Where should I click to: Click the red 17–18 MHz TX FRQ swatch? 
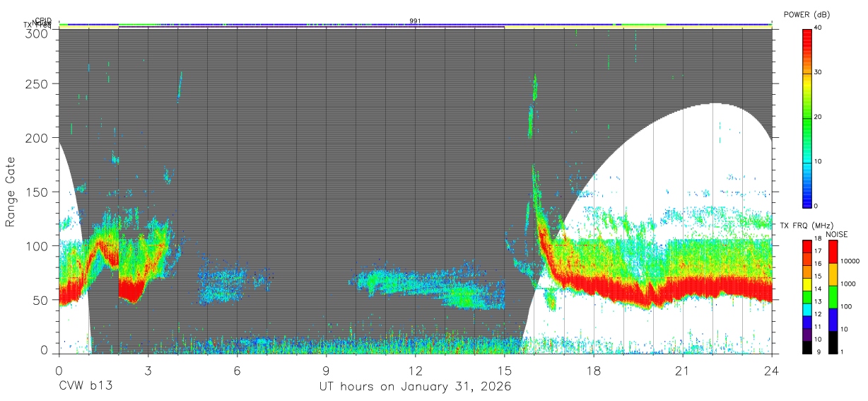click(807, 246)
